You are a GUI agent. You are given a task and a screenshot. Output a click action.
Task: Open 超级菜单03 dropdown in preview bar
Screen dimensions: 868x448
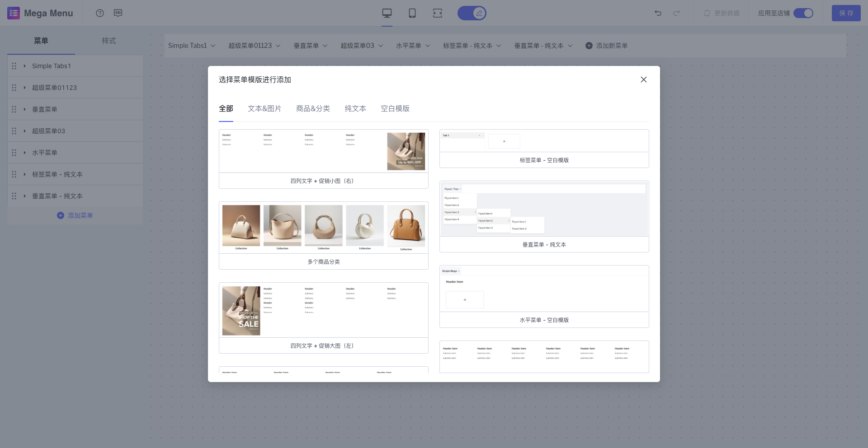pyautogui.click(x=362, y=46)
